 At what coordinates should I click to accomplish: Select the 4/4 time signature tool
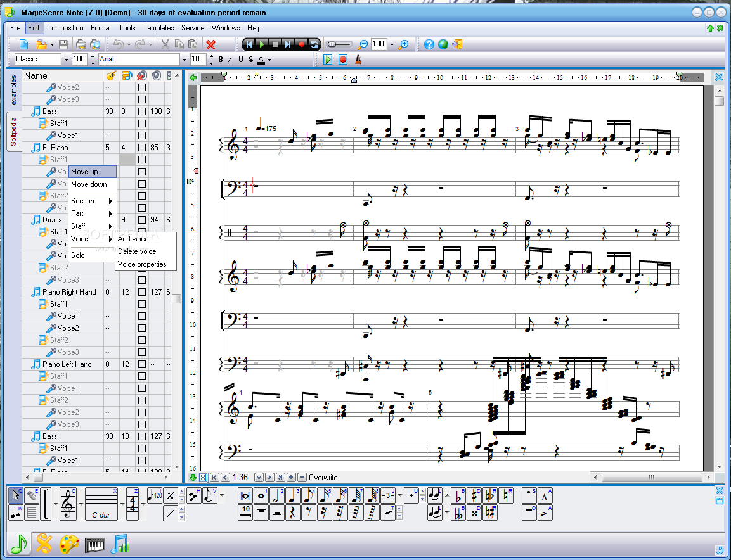click(x=133, y=504)
